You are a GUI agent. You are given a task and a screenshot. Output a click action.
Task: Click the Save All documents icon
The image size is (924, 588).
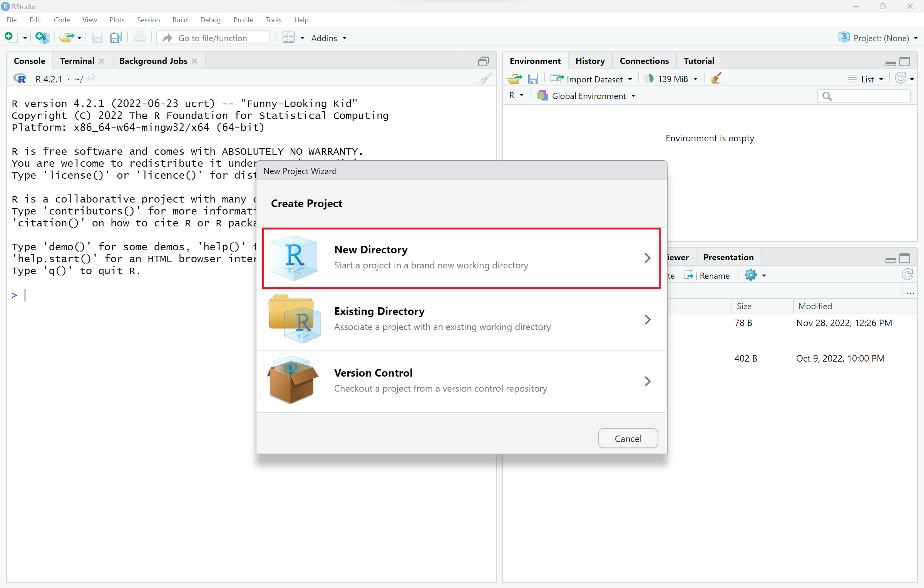click(115, 37)
